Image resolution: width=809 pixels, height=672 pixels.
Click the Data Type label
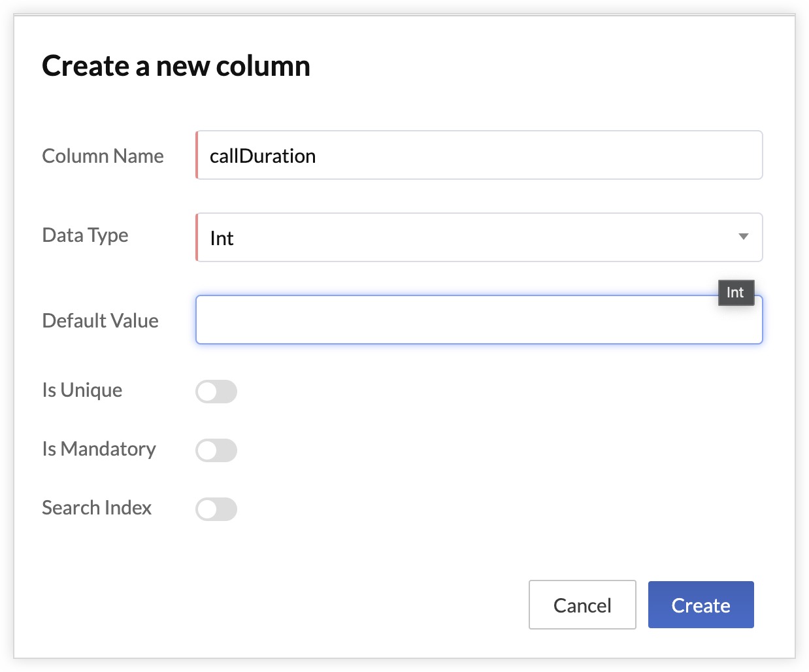click(x=85, y=235)
